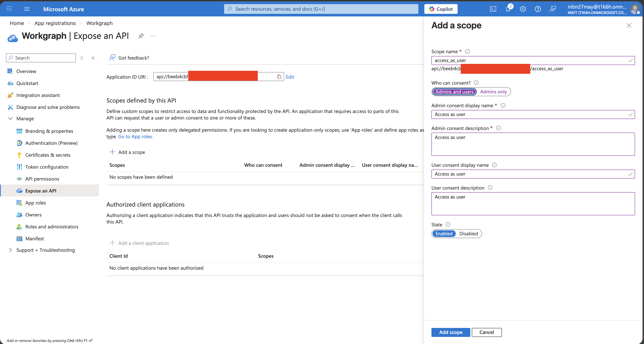The width and height of the screenshot is (644, 344).
Task: Go to App registrations breadcrumb
Action: pyautogui.click(x=55, y=23)
